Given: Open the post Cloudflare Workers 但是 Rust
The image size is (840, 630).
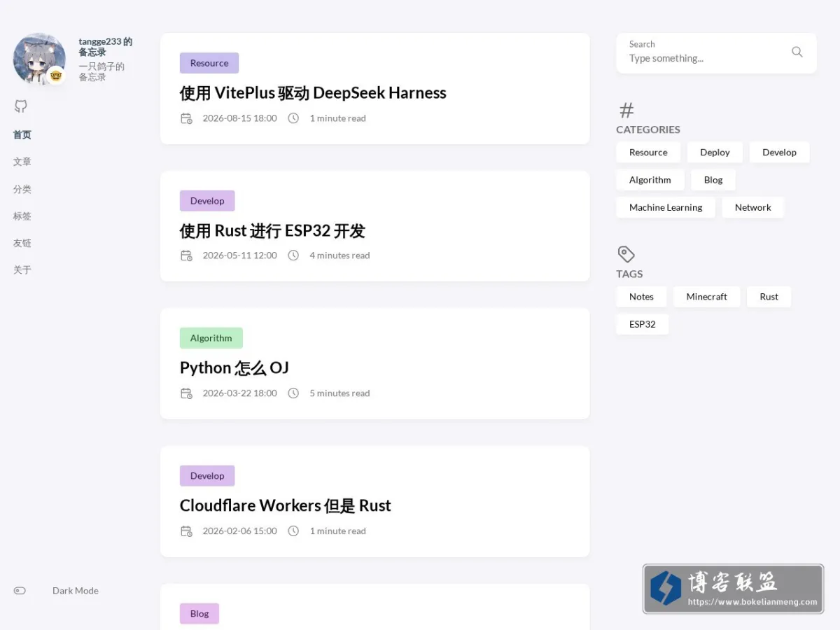Looking at the screenshot, I should [x=286, y=505].
